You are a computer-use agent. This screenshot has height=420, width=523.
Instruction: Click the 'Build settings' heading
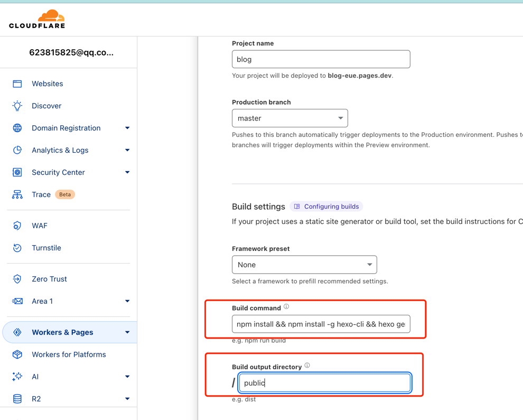258,207
